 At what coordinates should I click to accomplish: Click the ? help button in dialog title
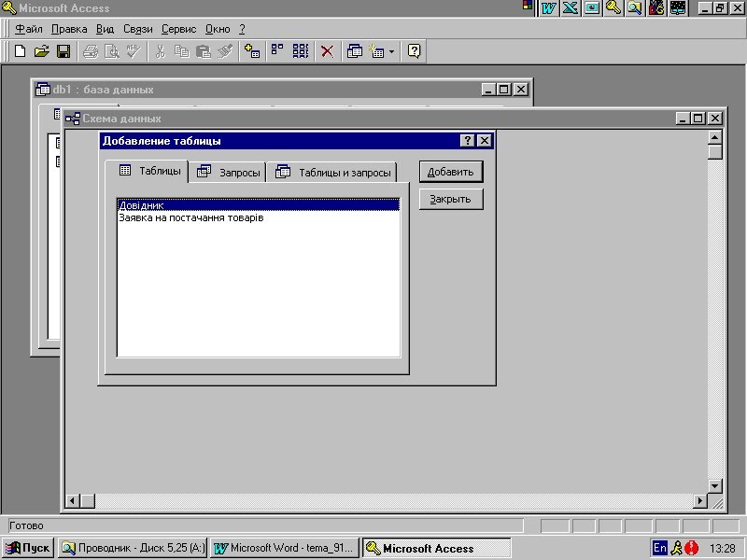pos(468,141)
